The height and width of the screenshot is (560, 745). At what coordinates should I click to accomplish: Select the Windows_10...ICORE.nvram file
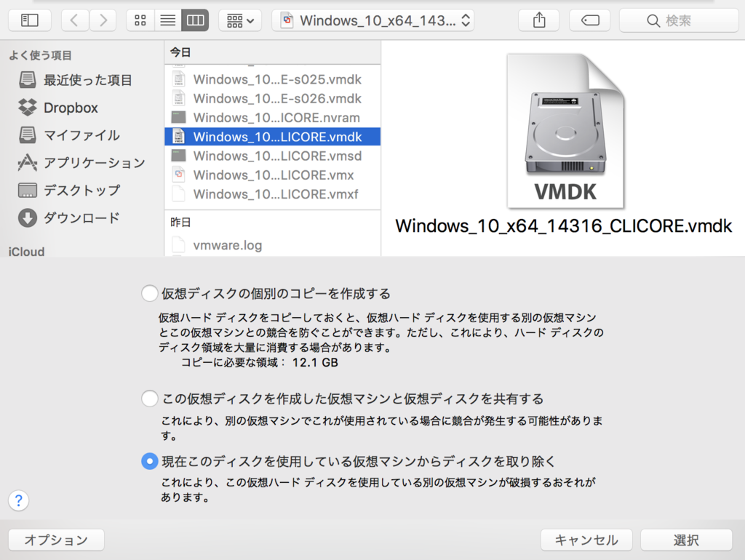[x=272, y=117]
